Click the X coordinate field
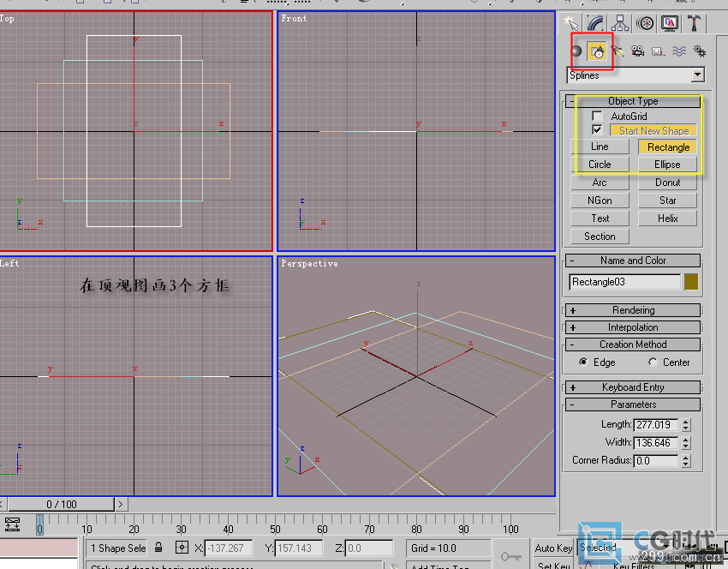 click(229, 548)
